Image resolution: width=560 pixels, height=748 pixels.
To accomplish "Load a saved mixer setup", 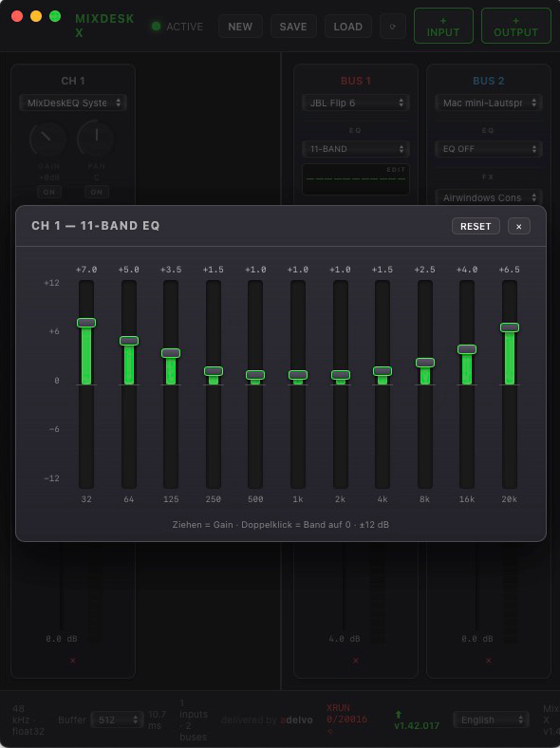I will (x=347, y=27).
